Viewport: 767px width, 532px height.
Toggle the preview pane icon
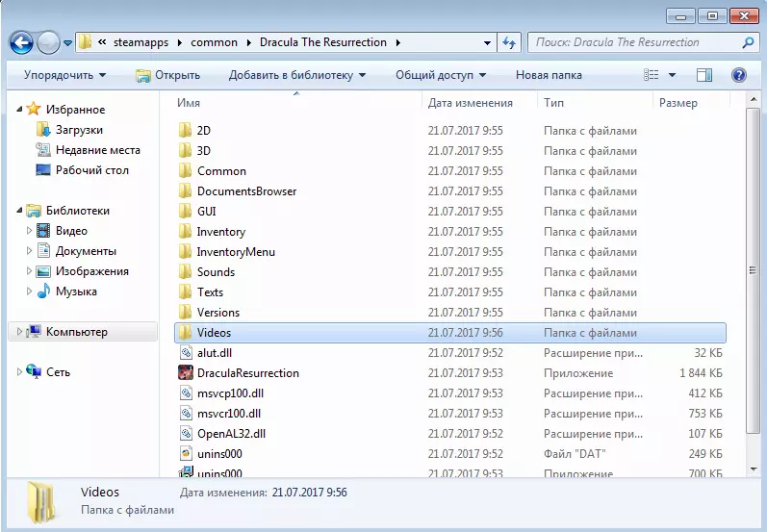click(703, 75)
